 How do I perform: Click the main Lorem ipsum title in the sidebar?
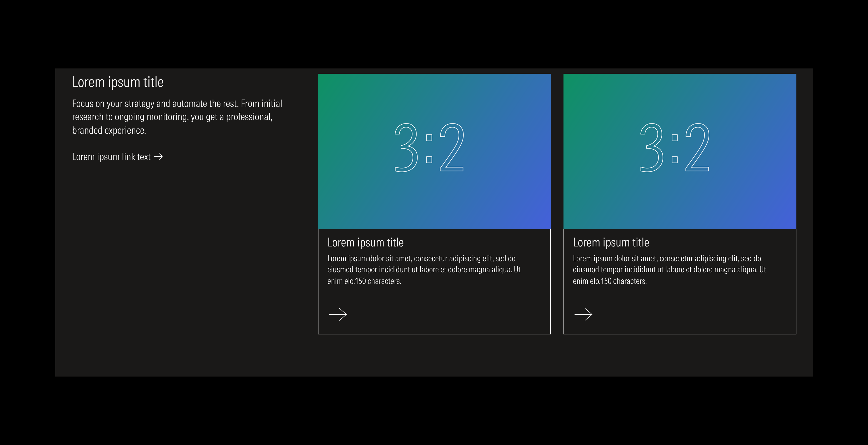pyautogui.click(x=118, y=82)
